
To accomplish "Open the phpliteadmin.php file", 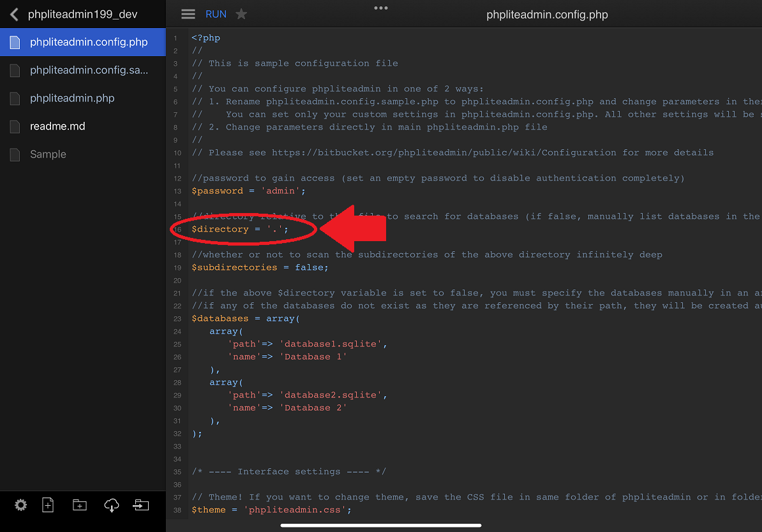I will pos(82,99).
